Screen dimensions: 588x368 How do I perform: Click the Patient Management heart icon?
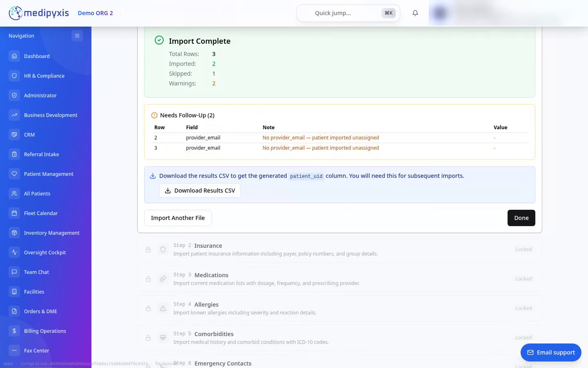tap(14, 174)
